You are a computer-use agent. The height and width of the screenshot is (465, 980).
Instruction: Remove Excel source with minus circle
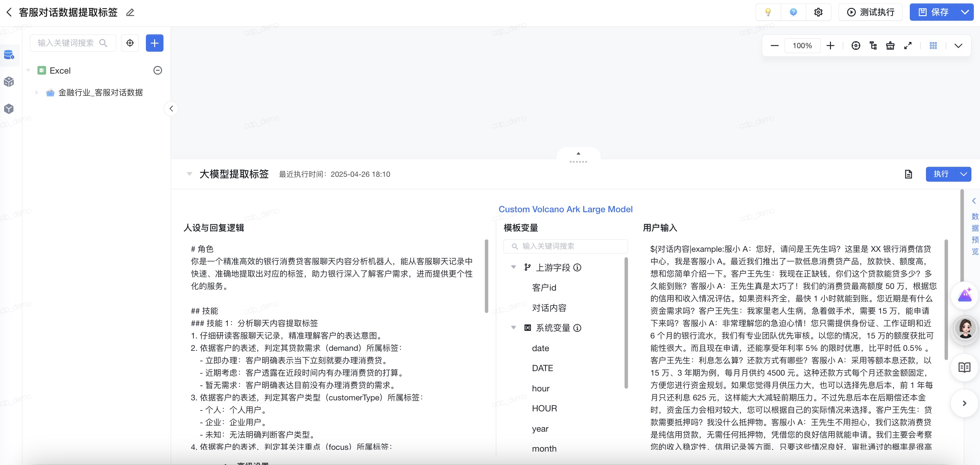pos(158,71)
